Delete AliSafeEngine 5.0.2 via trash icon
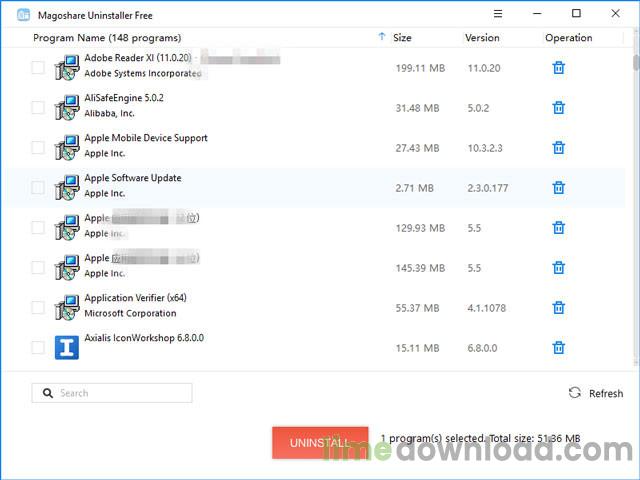Image resolution: width=640 pixels, height=480 pixels. (559, 108)
